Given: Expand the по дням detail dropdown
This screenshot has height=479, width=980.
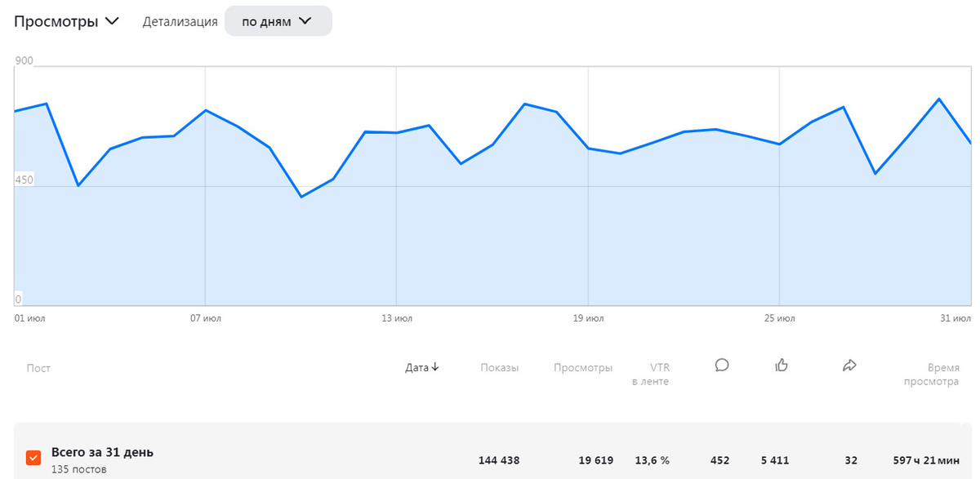Looking at the screenshot, I should click(x=278, y=21).
